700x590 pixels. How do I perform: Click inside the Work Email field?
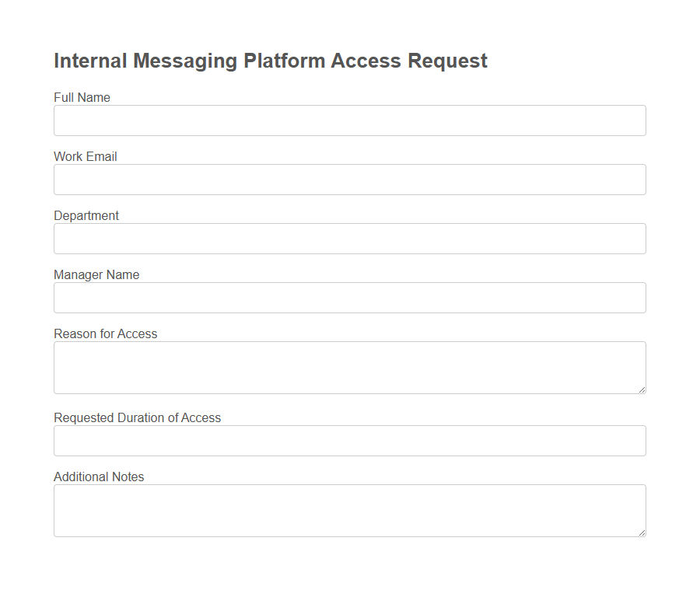(x=349, y=180)
